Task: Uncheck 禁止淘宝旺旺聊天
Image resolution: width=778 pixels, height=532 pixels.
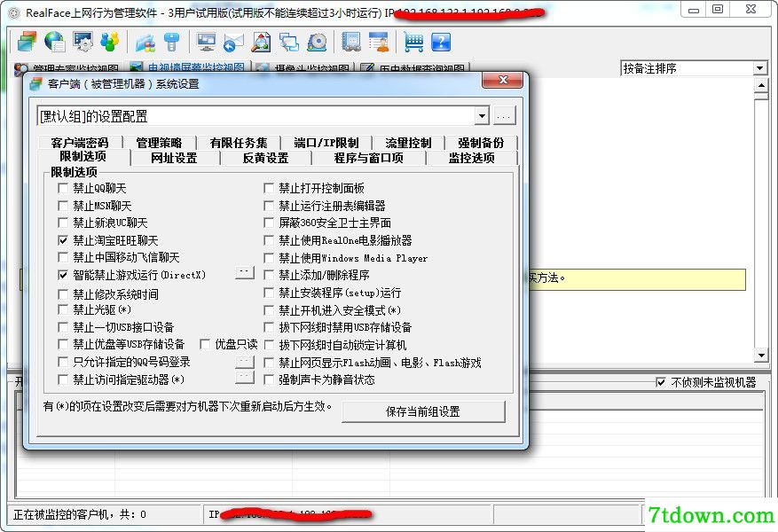Action: coord(63,240)
